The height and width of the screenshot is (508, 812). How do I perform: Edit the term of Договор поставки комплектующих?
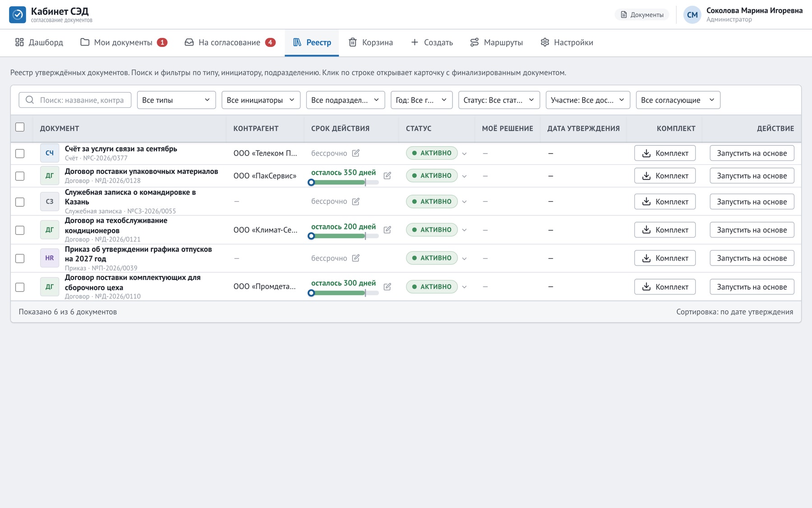coord(388,287)
